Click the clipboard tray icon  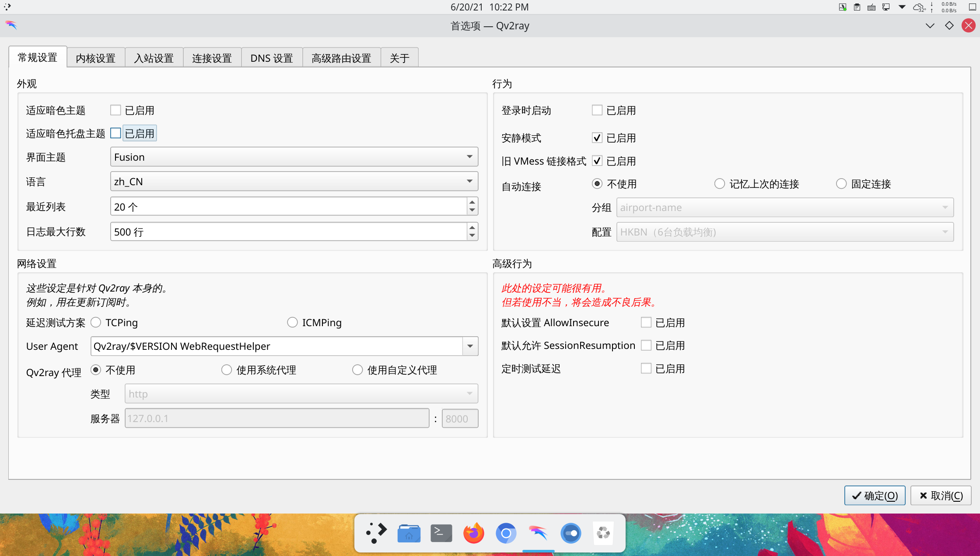(857, 7)
